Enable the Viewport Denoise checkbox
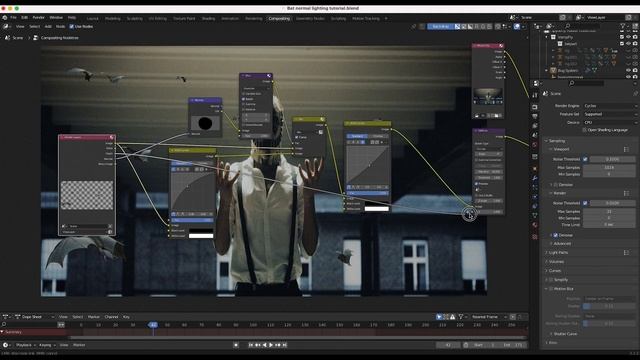The width and height of the screenshot is (640, 360). click(556, 185)
